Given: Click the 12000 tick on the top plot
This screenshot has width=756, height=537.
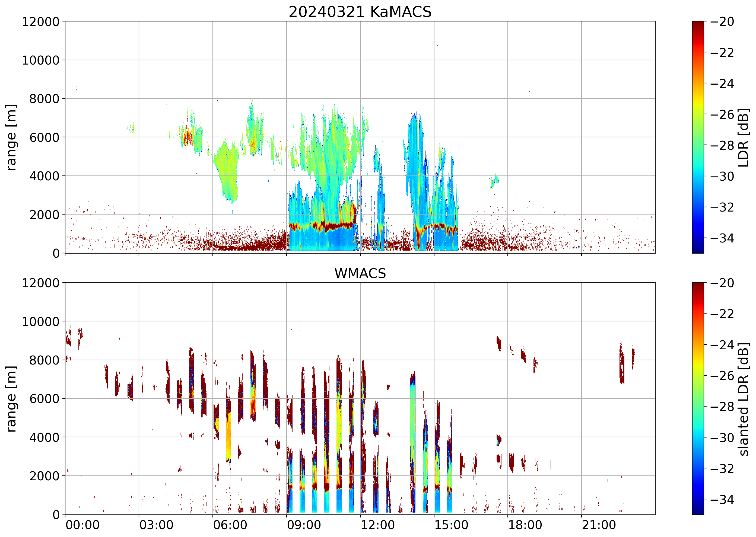Looking at the screenshot, I should pyautogui.click(x=40, y=22).
